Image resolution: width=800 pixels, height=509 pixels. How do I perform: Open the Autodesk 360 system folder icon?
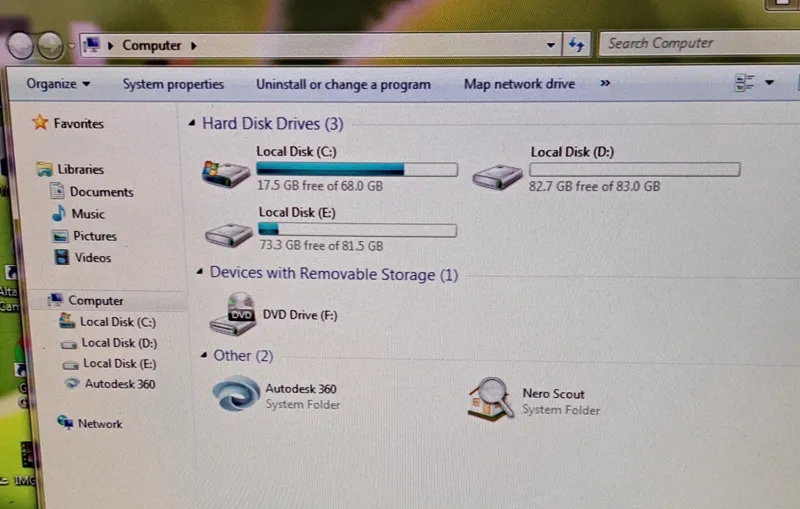236,395
